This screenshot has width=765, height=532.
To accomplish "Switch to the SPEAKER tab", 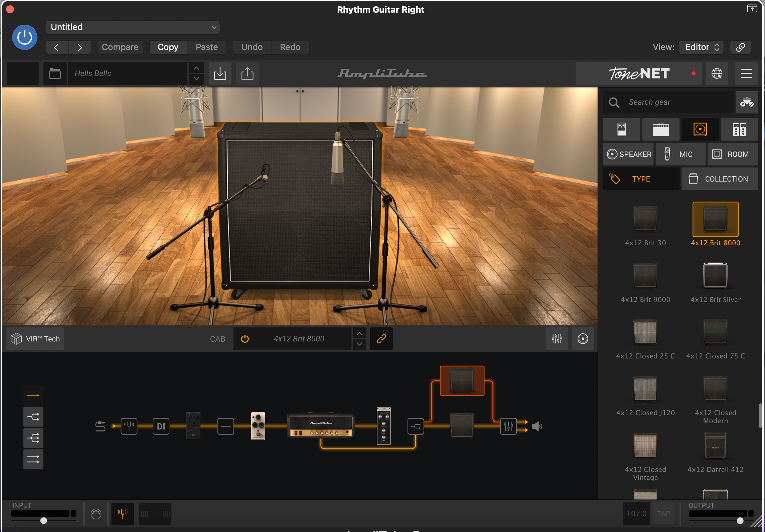I will pyautogui.click(x=628, y=154).
